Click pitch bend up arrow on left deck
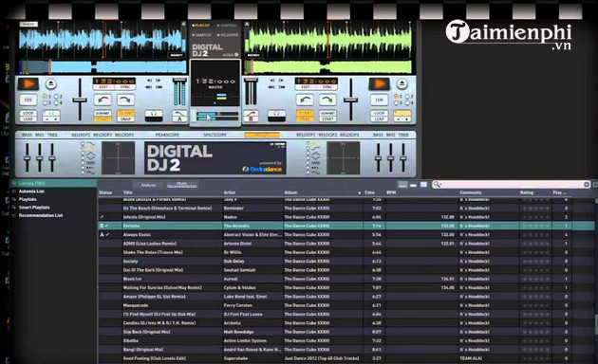The height and width of the screenshot is (364, 598). [125, 100]
